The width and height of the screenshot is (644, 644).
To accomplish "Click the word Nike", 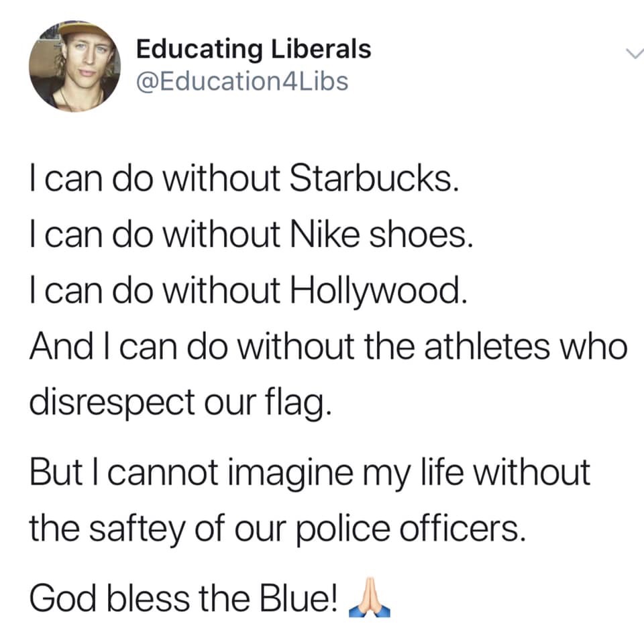I will [325, 235].
